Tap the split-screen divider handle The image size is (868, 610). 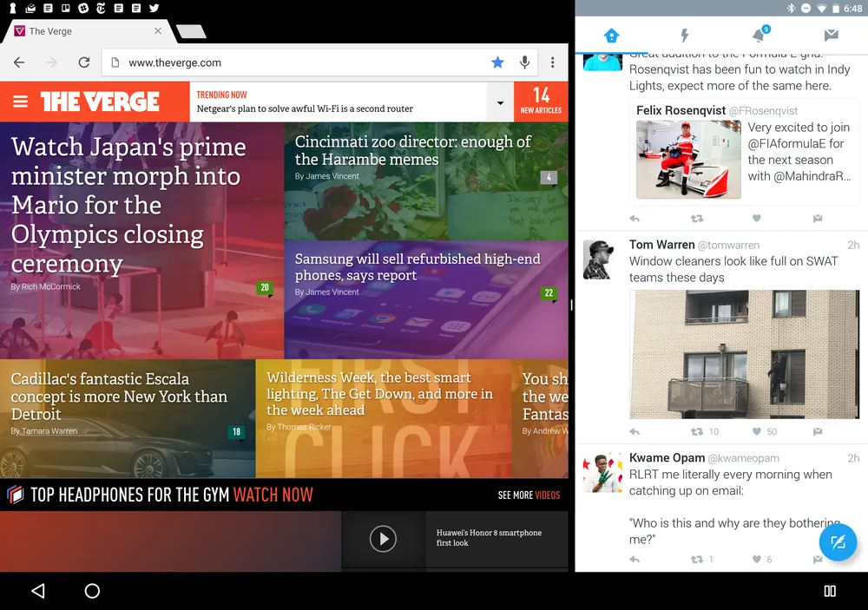coord(571,305)
